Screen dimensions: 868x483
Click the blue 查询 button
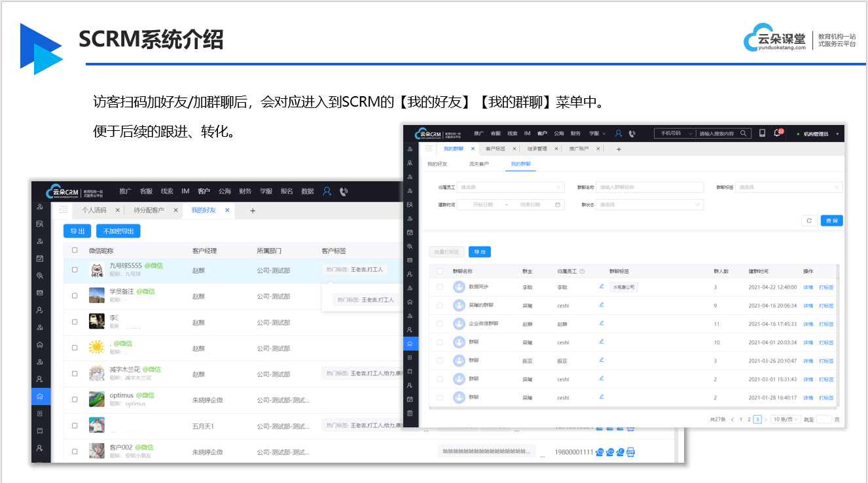pos(832,221)
